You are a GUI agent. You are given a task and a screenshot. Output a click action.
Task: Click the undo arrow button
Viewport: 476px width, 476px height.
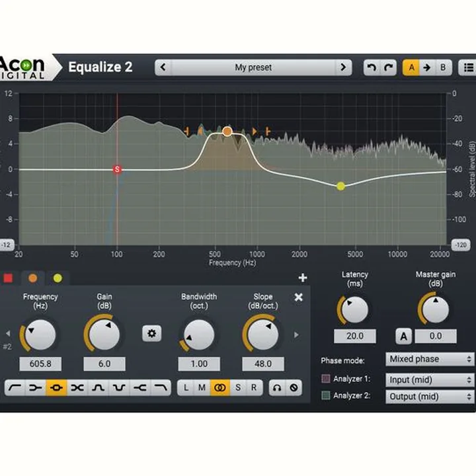[x=372, y=67]
